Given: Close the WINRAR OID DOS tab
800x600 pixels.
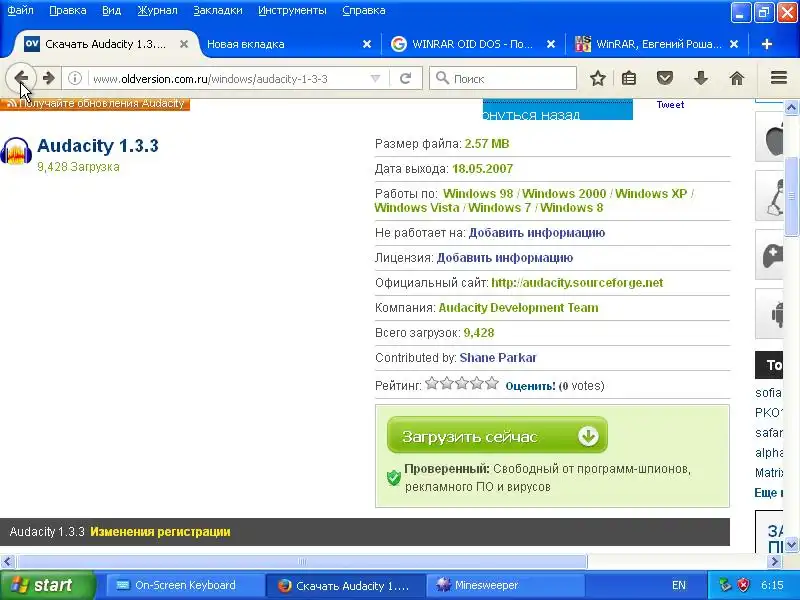Looking at the screenshot, I should click(551, 44).
